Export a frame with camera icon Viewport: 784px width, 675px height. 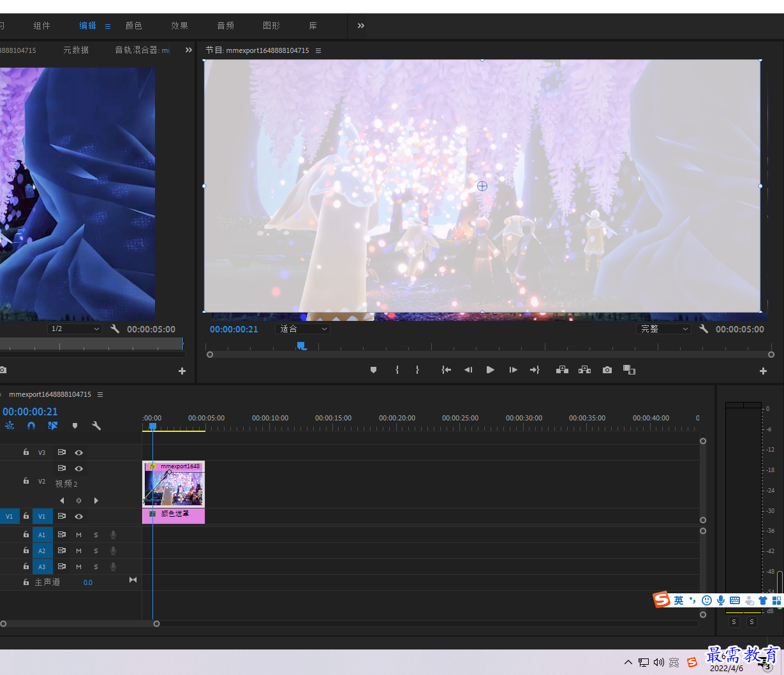tap(607, 370)
